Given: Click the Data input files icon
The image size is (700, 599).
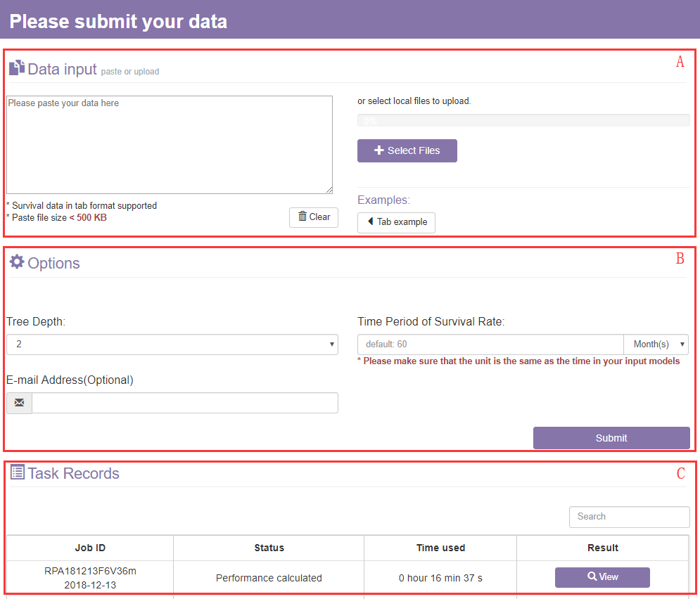Looking at the screenshot, I should click(x=16, y=68).
